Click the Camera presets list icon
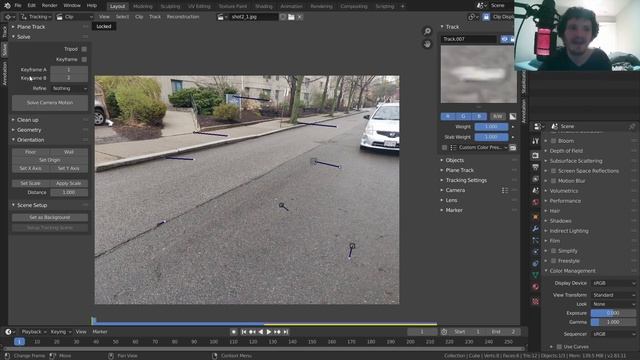This screenshot has height=360, width=640. pyautogui.click(x=505, y=190)
